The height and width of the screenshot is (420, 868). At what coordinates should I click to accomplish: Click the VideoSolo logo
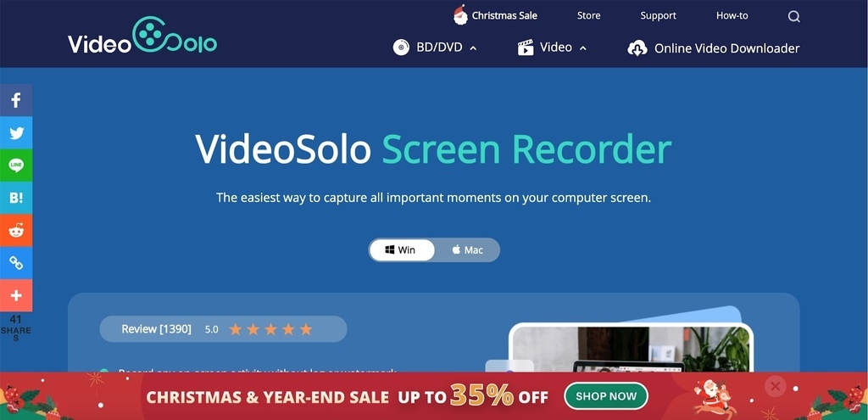coord(142,36)
